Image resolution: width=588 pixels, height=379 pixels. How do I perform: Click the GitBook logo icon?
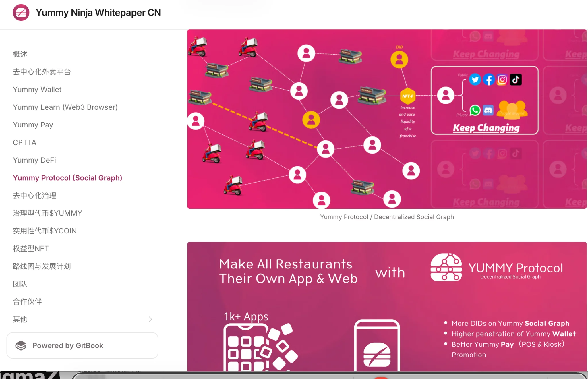coord(21,345)
